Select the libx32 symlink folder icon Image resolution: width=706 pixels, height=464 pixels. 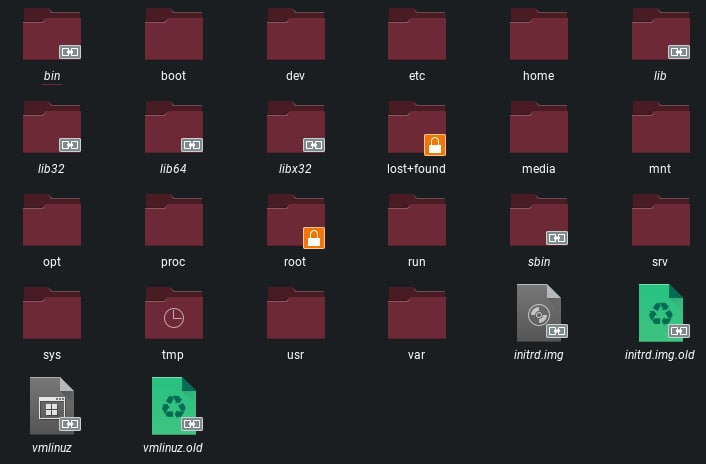click(x=296, y=127)
